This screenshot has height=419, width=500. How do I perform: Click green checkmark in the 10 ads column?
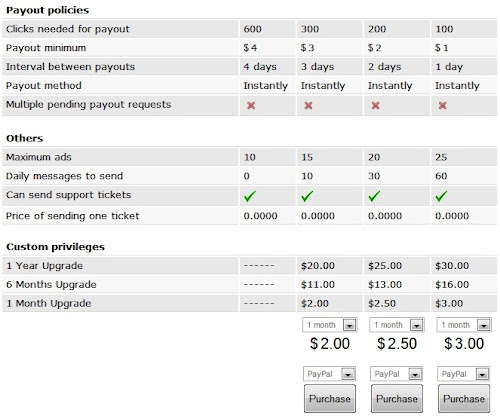coord(250,196)
